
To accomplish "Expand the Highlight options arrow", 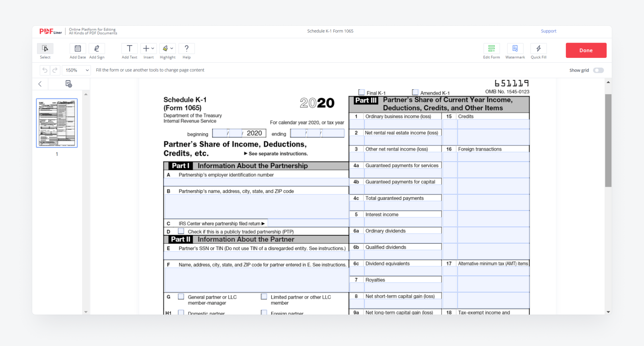I will pos(172,48).
